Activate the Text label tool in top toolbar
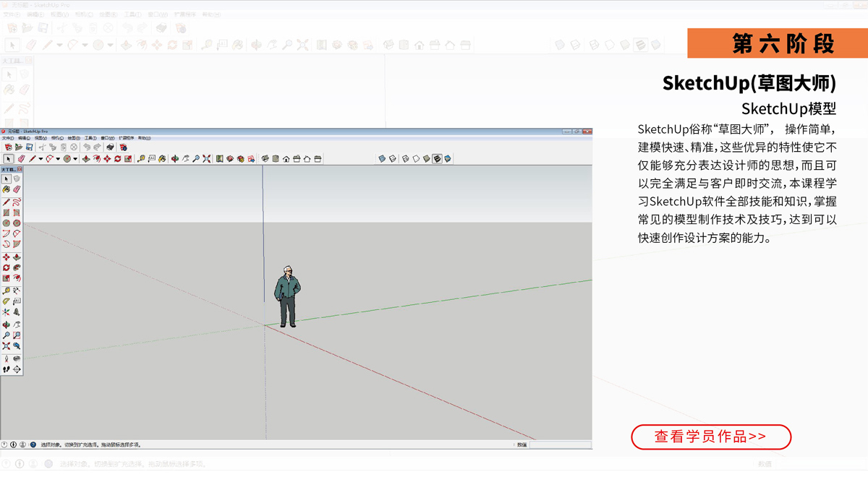The image size is (868, 490). (x=151, y=158)
